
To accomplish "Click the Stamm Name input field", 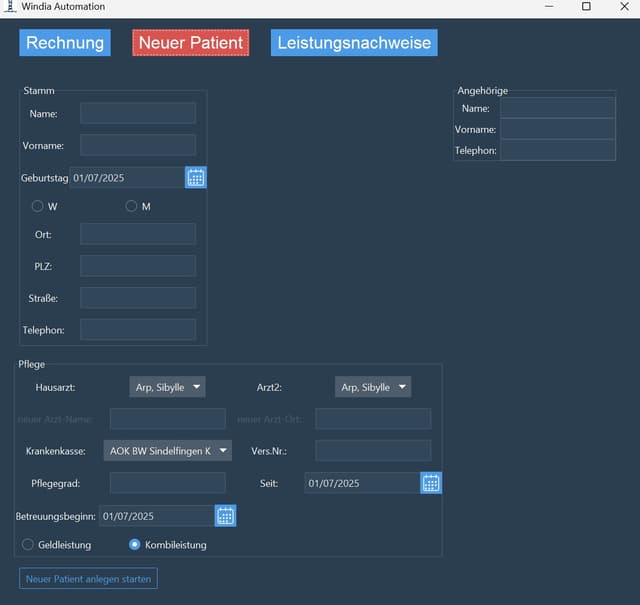I will tap(138, 113).
